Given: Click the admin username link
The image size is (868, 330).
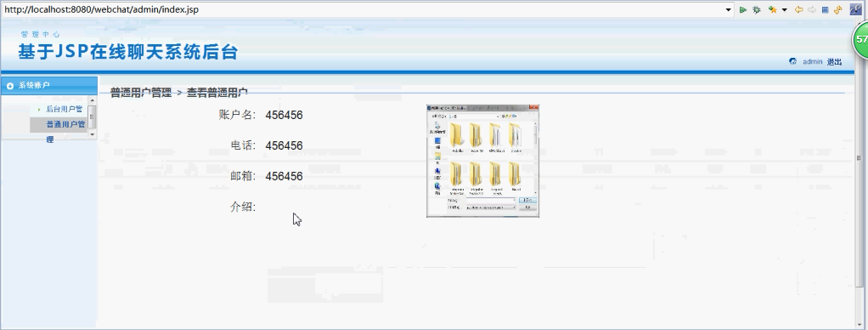Looking at the screenshot, I should pyautogui.click(x=812, y=61).
